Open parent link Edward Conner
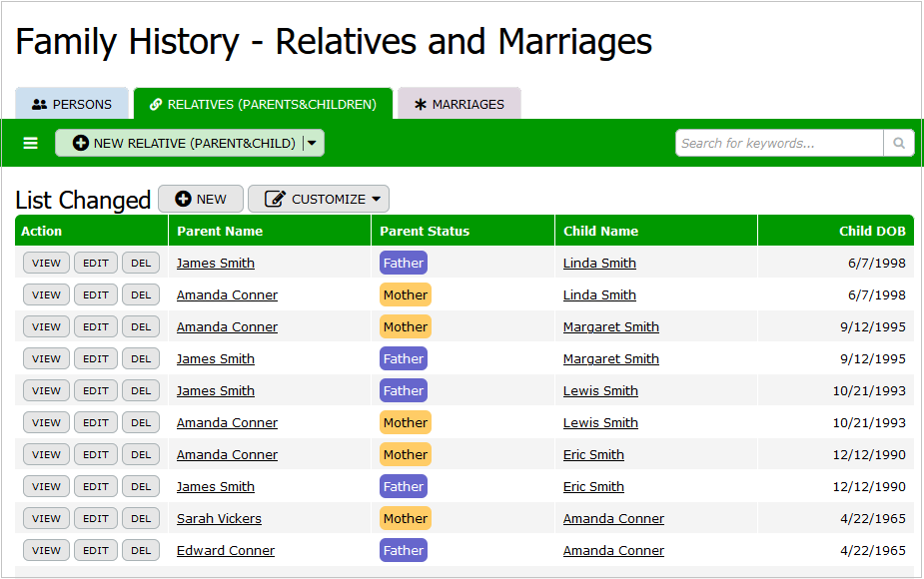 (x=226, y=550)
